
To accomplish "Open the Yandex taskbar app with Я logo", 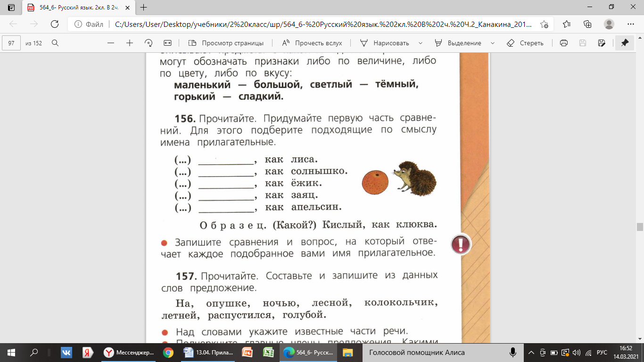I will click(88, 352).
